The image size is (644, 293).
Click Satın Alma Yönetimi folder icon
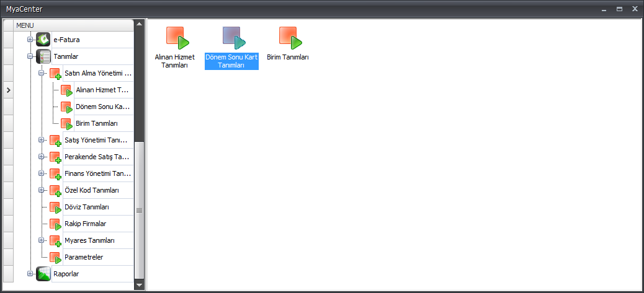point(55,73)
